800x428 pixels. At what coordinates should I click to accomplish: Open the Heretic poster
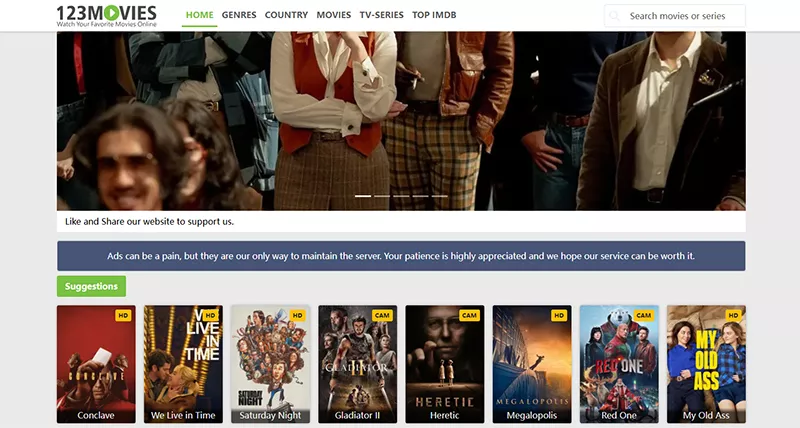(445, 364)
